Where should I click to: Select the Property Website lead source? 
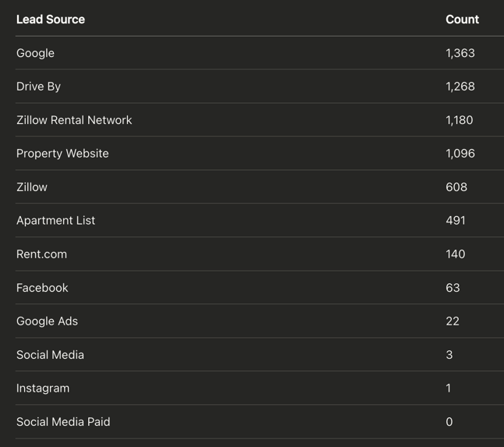[x=62, y=154]
